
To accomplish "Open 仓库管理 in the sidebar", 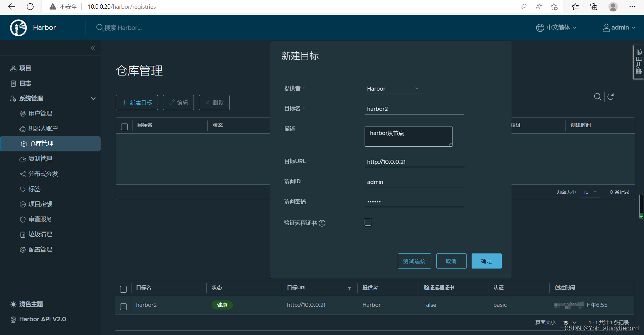I will pyautogui.click(x=50, y=144).
